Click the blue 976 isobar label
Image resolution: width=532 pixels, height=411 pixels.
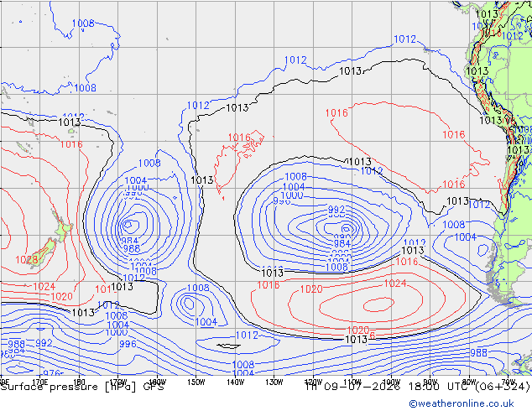(51, 373)
